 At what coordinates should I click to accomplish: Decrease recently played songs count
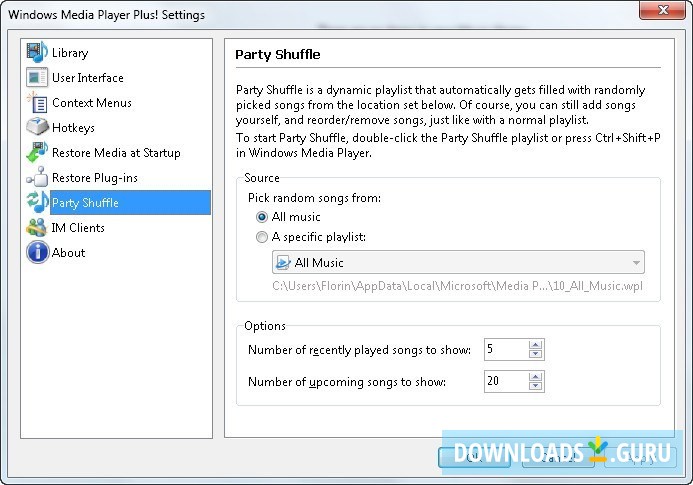(x=536, y=354)
